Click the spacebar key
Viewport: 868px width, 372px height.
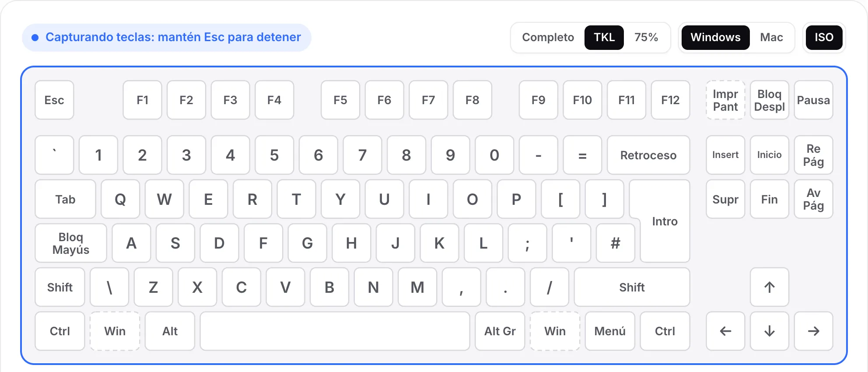[335, 331]
